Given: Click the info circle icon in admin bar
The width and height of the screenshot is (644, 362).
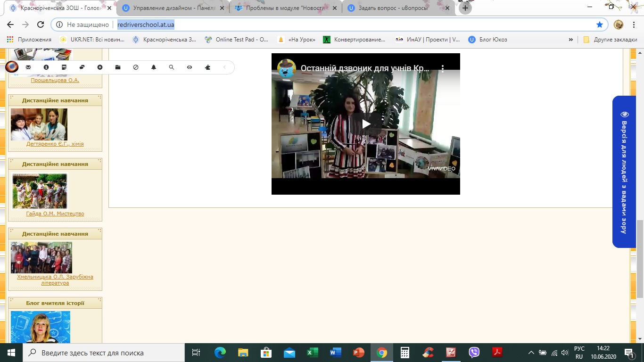Looking at the screenshot, I should coord(46,67).
